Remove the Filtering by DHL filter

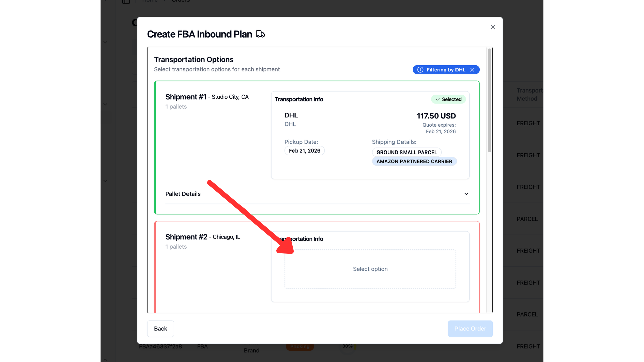[x=472, y=70]
